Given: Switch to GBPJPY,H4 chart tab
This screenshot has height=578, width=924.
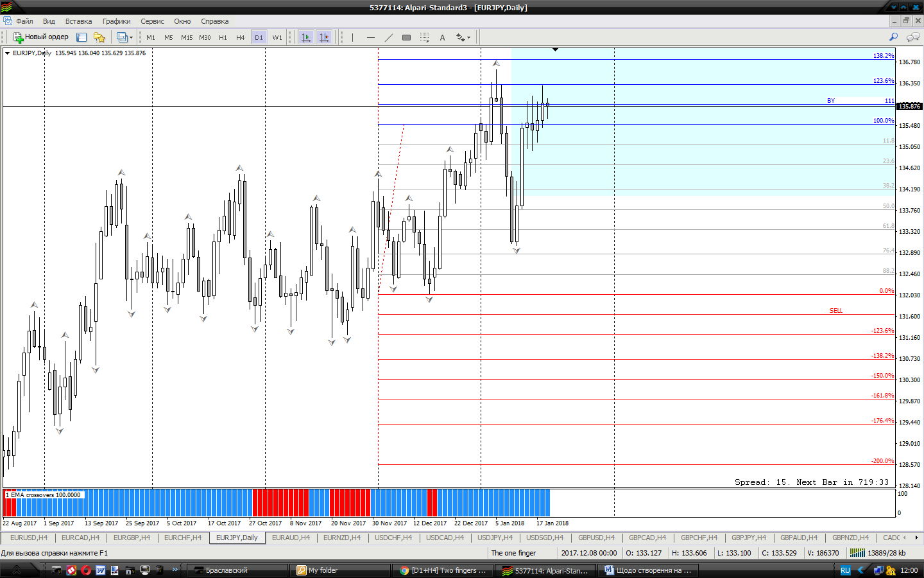Looking at the screenshot, I should [x=749, y=538].
